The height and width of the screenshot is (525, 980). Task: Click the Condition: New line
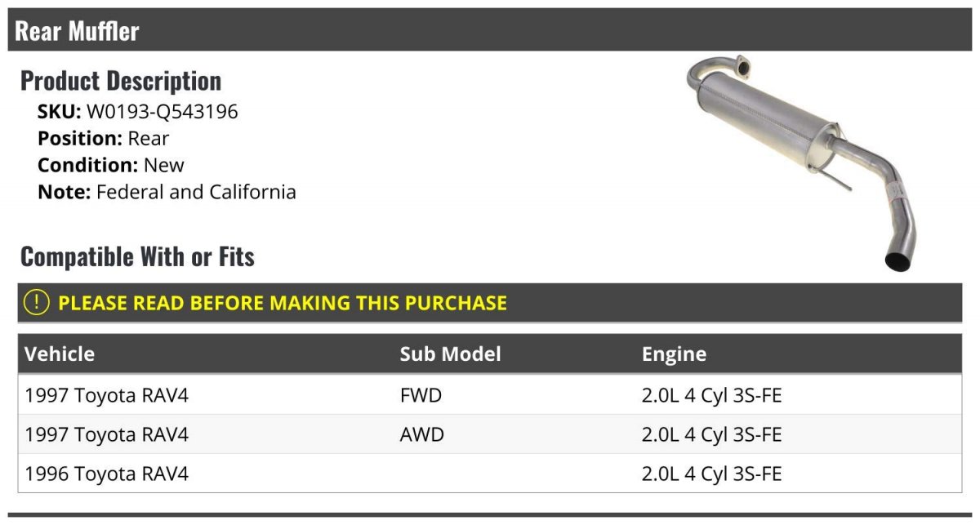tap(111, 165)
